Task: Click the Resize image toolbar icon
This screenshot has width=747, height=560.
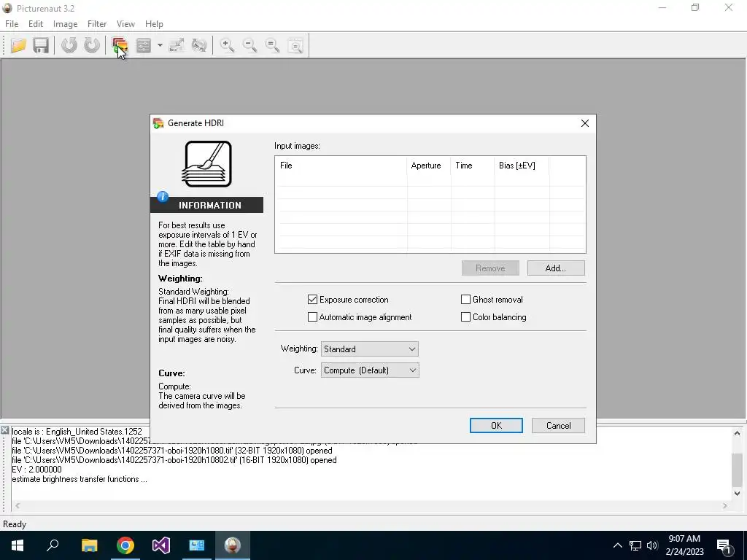Action: tap(177, 45)
